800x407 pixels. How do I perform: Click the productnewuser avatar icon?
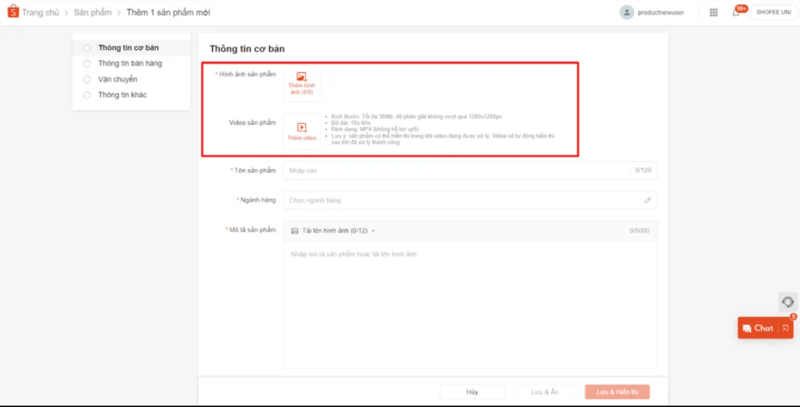coord(627,12)
